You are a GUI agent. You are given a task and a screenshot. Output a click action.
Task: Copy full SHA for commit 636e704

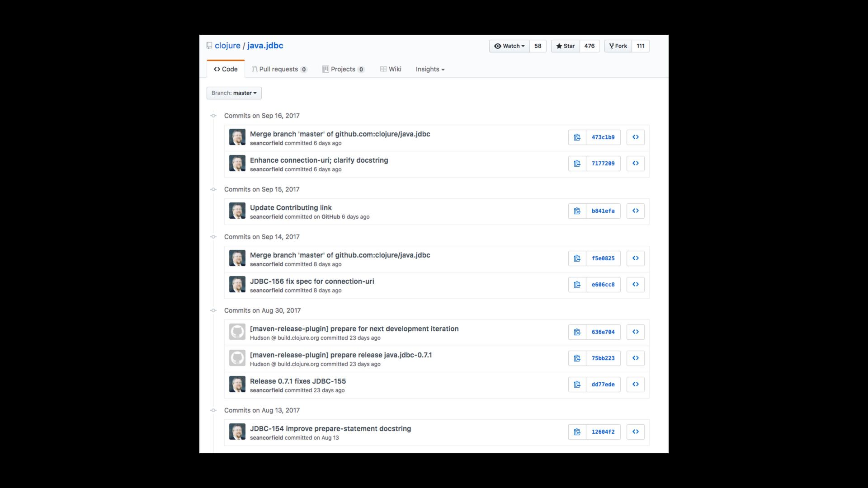tap(577, 332)
